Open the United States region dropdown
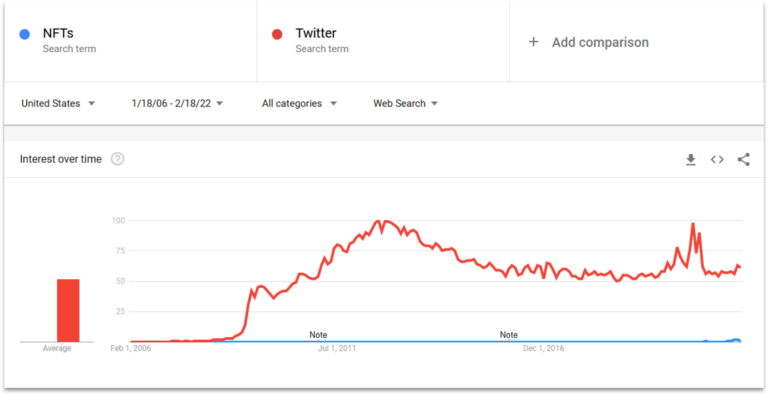Image resolution: width=768 pixels, height=395 pixels. coord(58,103)
